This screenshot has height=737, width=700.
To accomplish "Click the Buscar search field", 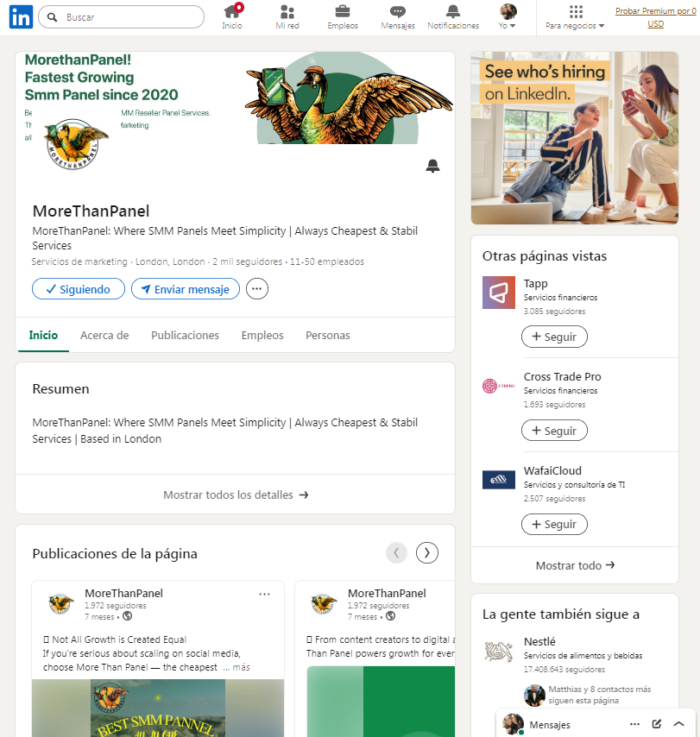I will click(122, 17).
